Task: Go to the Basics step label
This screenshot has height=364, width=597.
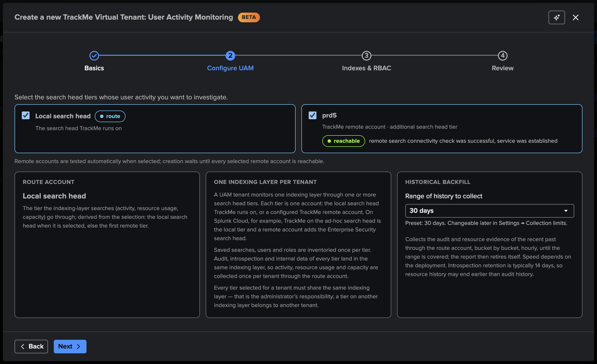Action: (x=94, y=68)
